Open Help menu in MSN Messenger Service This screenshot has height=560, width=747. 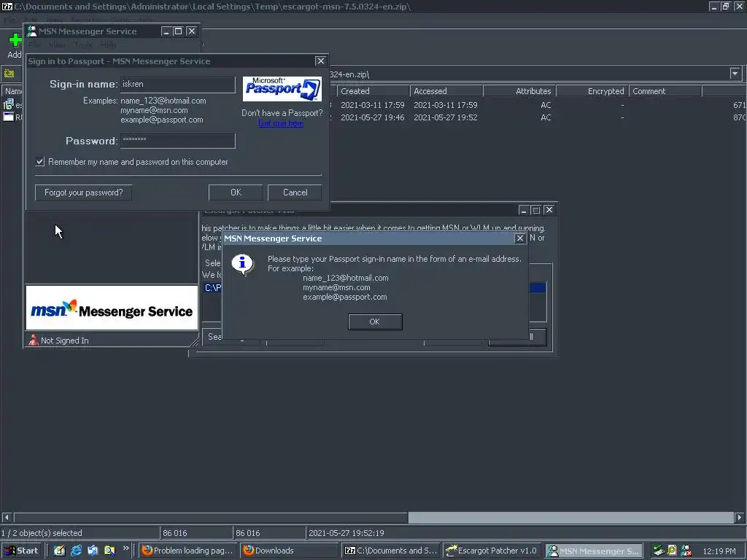click(x=109, y=44)
